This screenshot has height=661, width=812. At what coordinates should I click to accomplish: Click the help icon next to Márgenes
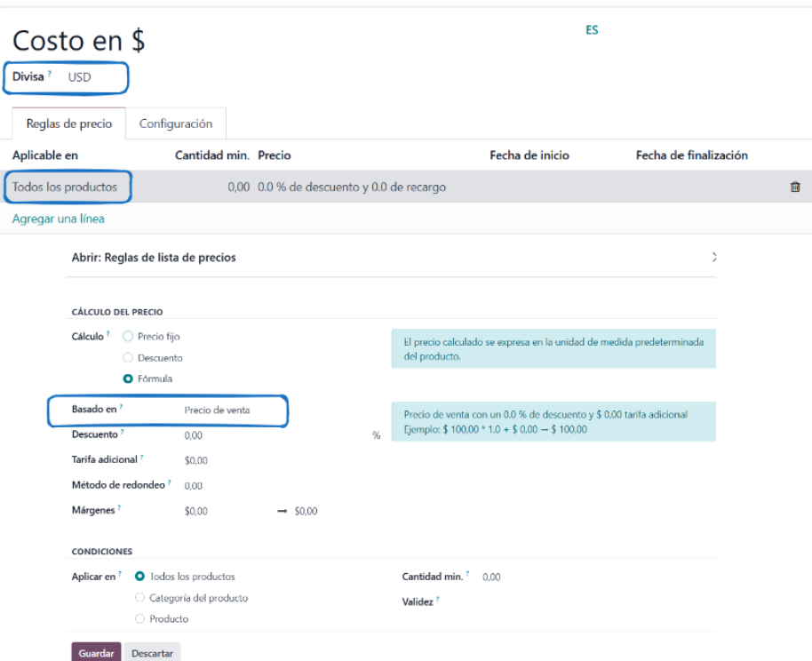pos(118,509)
